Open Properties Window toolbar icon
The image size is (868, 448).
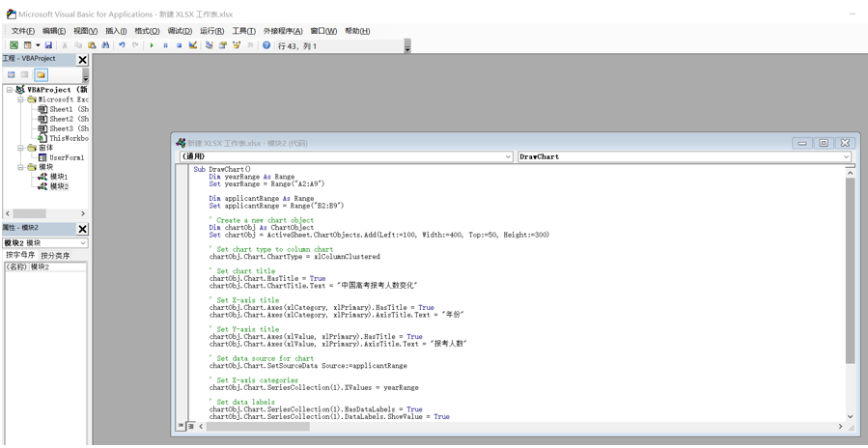click(222, 45)
